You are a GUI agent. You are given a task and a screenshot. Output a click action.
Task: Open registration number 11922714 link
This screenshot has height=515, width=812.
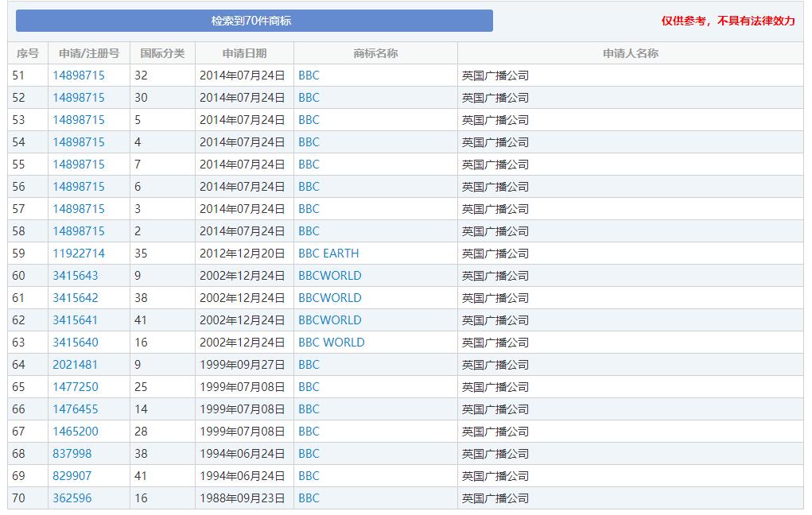click(x=79, y=253)
